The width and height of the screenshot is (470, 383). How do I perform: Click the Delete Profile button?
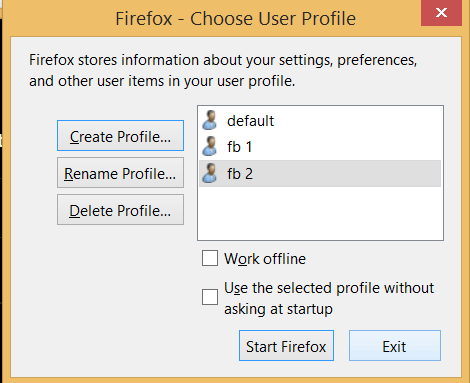click(120, 210)
